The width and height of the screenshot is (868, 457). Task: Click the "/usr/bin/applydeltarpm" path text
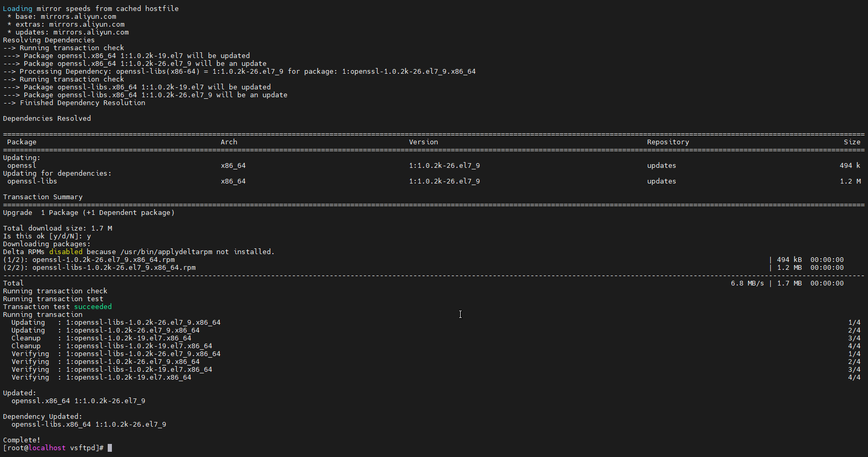click(x=166, y=252)
